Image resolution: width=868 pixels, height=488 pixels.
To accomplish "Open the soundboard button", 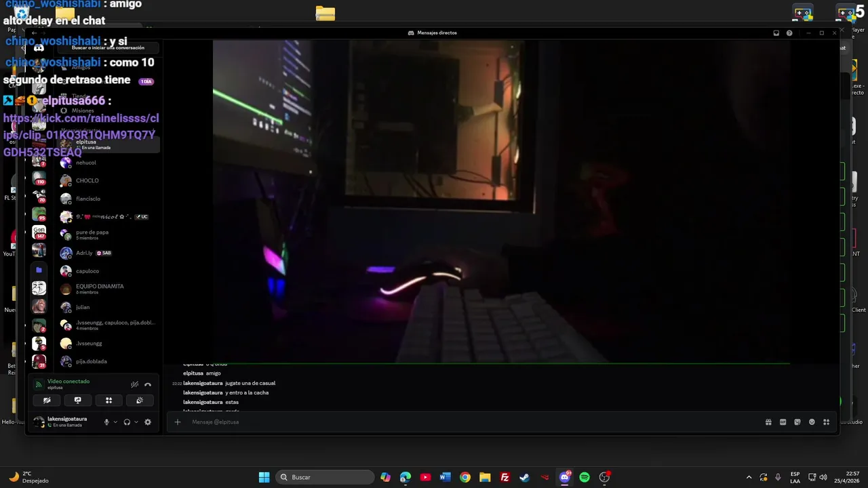I will 140,401.
